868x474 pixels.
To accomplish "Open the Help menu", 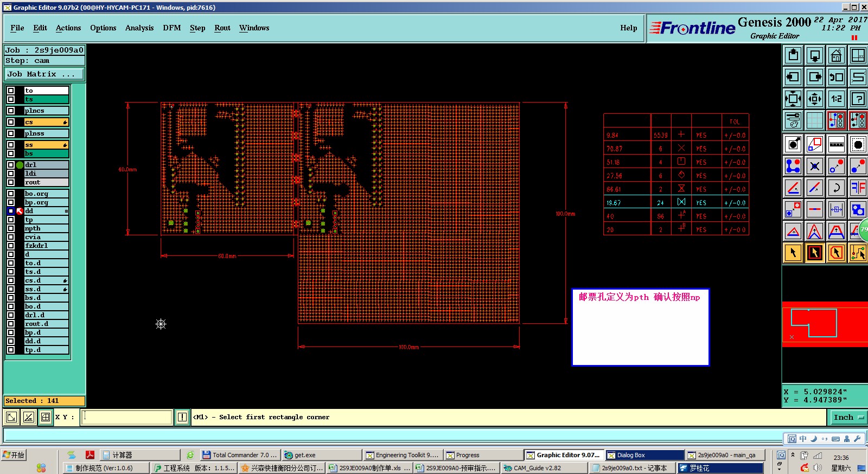I will (x=629, y=28).
